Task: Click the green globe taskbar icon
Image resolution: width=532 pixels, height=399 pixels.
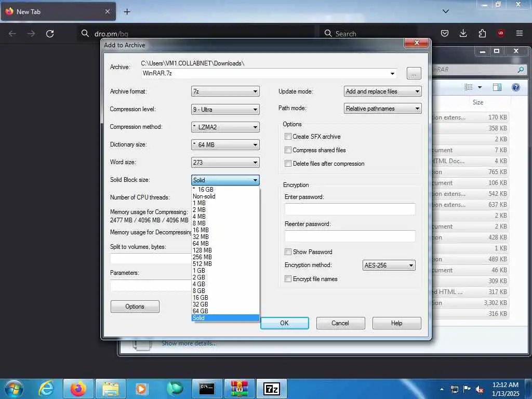Action: 175,389
